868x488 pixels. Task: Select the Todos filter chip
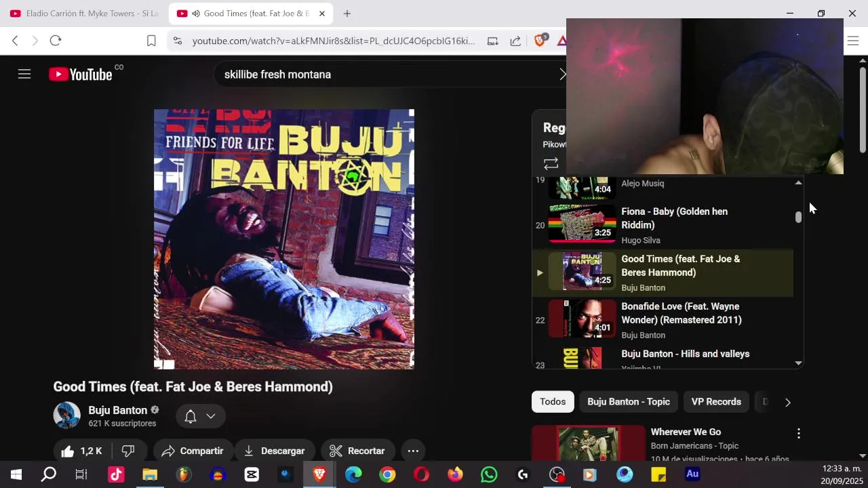click(553, 402)
